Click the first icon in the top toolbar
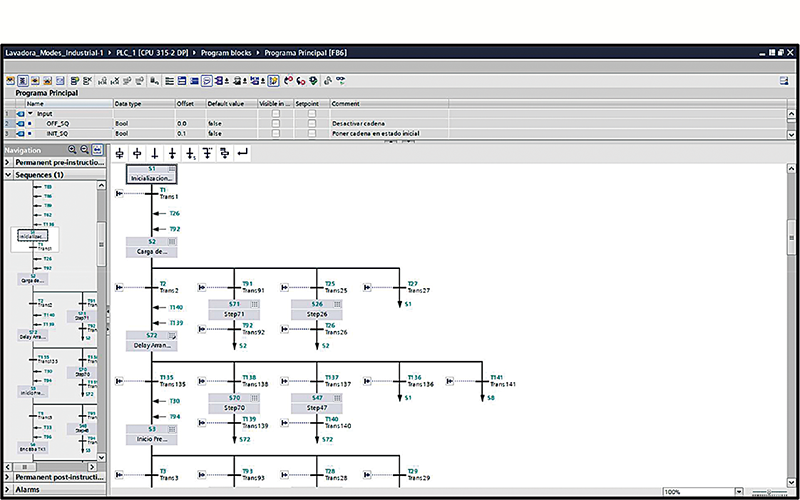The height and width of the screenshot is (500, 800). pos(10,80)
